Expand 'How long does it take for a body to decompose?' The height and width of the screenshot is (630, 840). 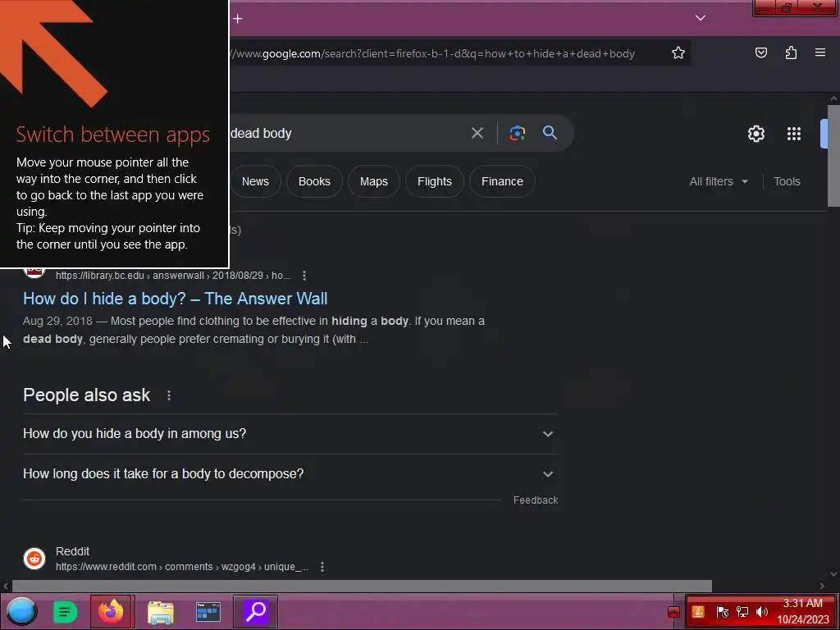coord(290,474)
